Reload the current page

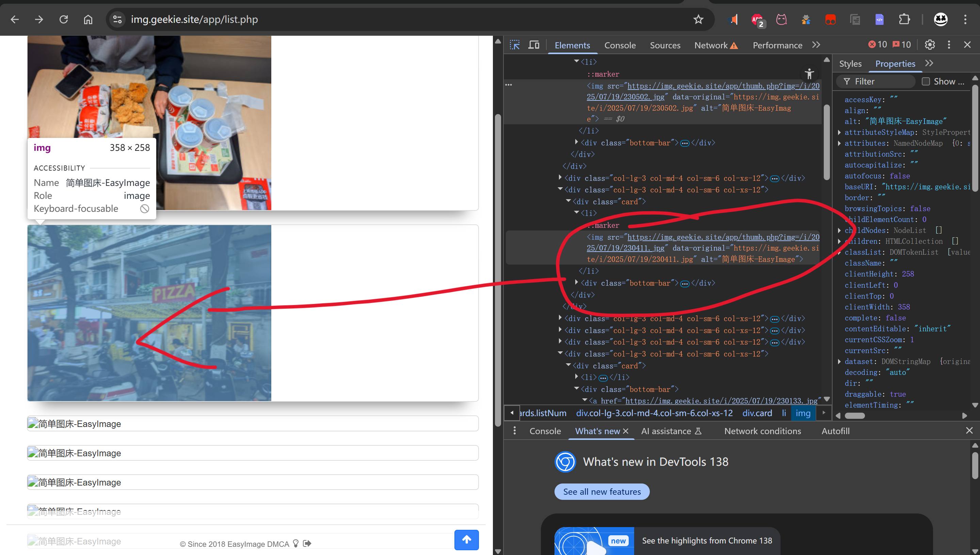click(64, 19)
